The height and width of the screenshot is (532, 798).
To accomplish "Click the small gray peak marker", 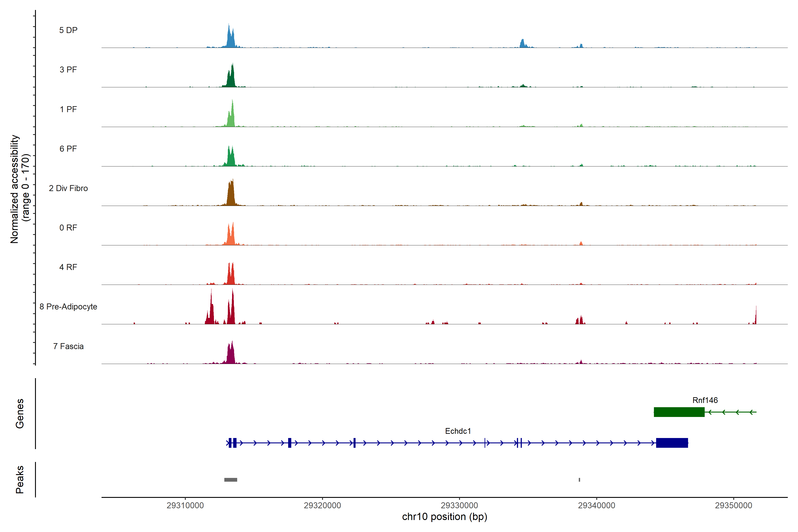I will [579, 480].
